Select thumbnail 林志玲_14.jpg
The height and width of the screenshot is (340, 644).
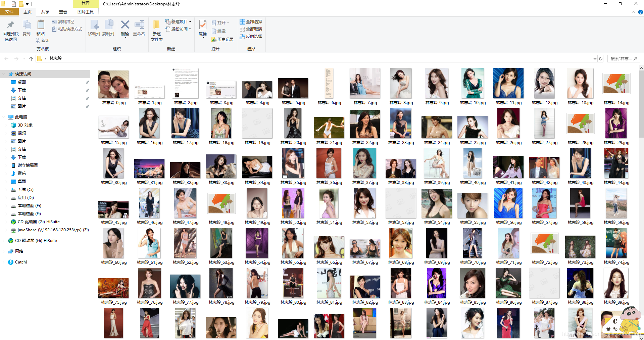(616, 84)
